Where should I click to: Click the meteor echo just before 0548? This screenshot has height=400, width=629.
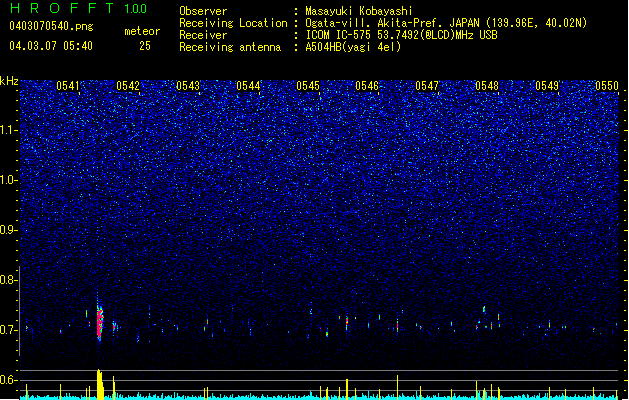pos(484,309)
